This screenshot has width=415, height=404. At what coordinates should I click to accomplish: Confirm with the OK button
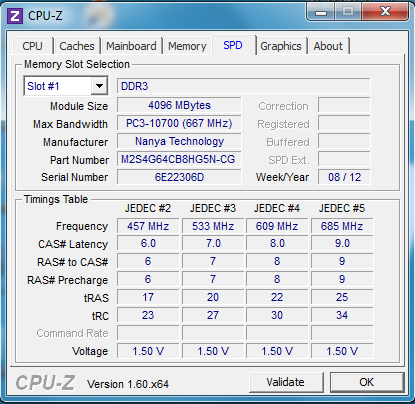[367, 382]
